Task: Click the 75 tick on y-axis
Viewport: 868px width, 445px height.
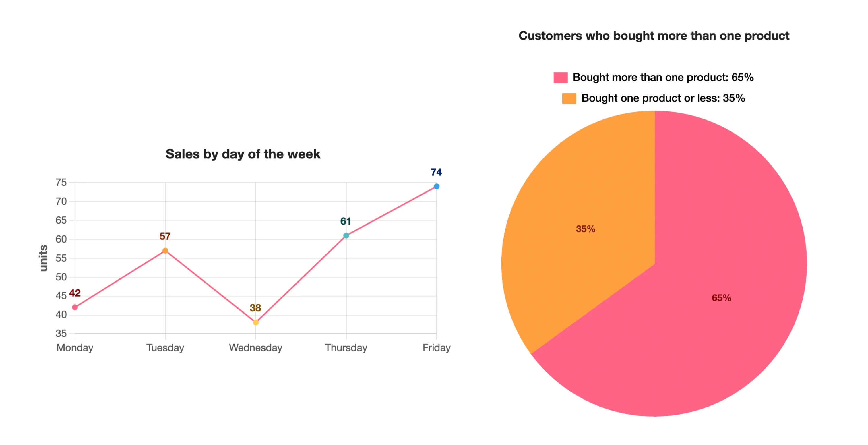Action: (x=61, y=182)
